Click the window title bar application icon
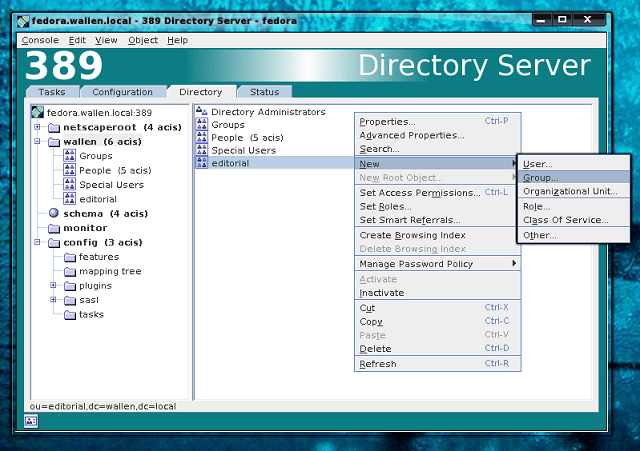The height and width of the screenshot is (451, 640). pos(23,21)
